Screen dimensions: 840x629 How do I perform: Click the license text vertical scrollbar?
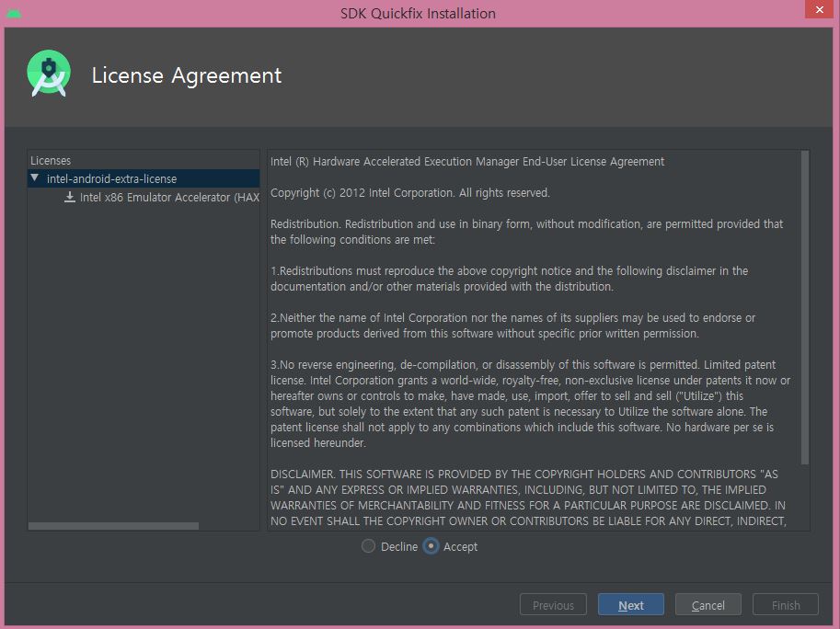point(805,308)
